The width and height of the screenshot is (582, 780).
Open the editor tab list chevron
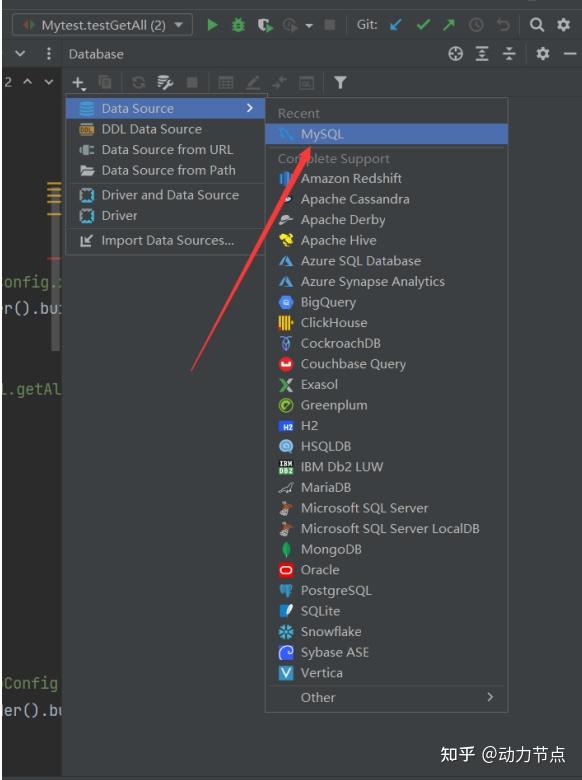point(20,53)
